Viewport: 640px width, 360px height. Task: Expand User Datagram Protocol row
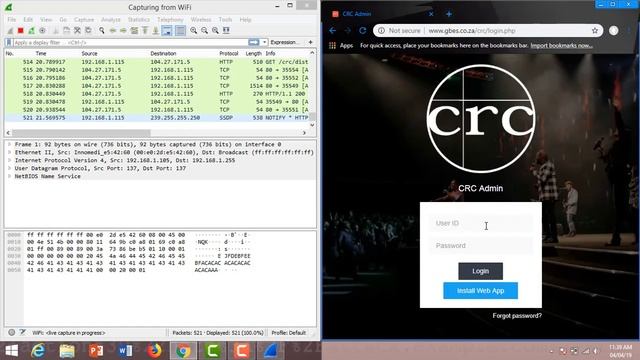pos(9,168)
